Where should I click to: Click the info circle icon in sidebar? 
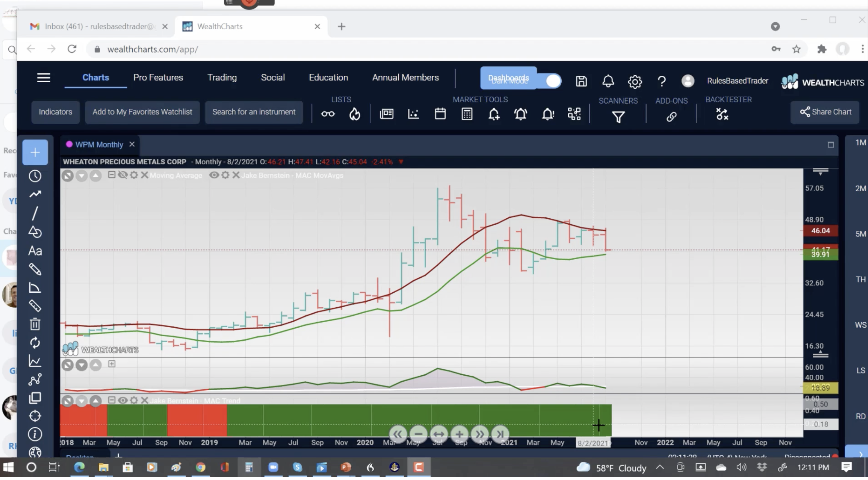pyautogui.click(x=35, y=434)
